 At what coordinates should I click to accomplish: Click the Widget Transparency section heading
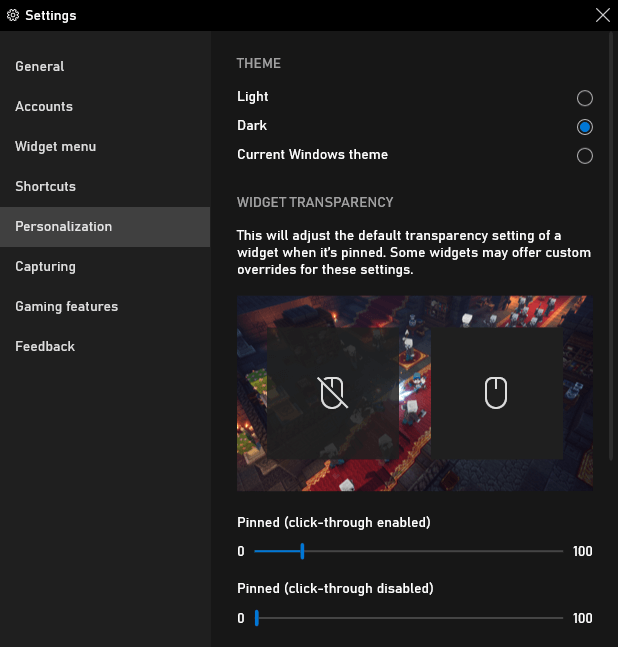pos(315,202)
